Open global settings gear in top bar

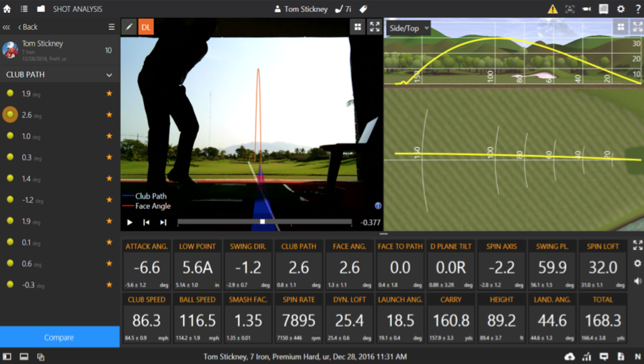[621, 9]
